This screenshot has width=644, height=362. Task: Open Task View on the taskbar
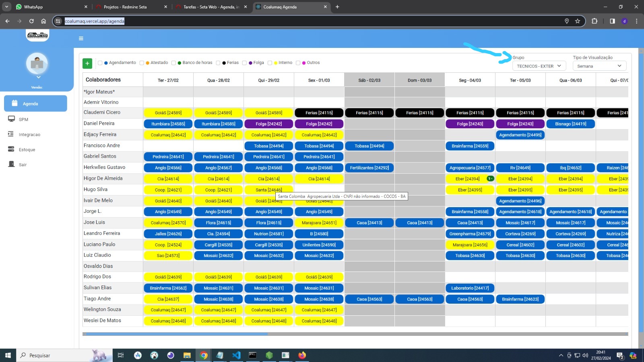point(120,355)
